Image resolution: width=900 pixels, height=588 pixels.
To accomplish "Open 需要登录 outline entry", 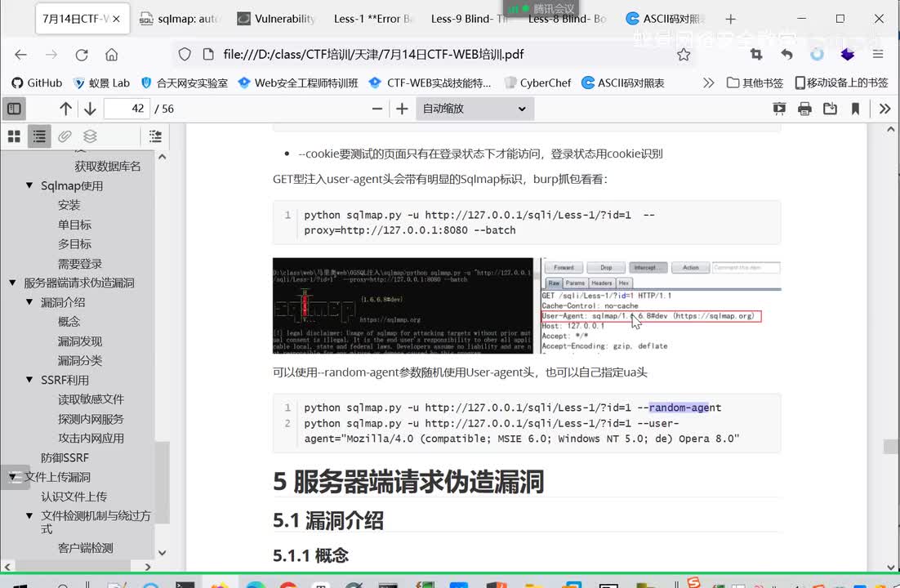I will 80,264.
